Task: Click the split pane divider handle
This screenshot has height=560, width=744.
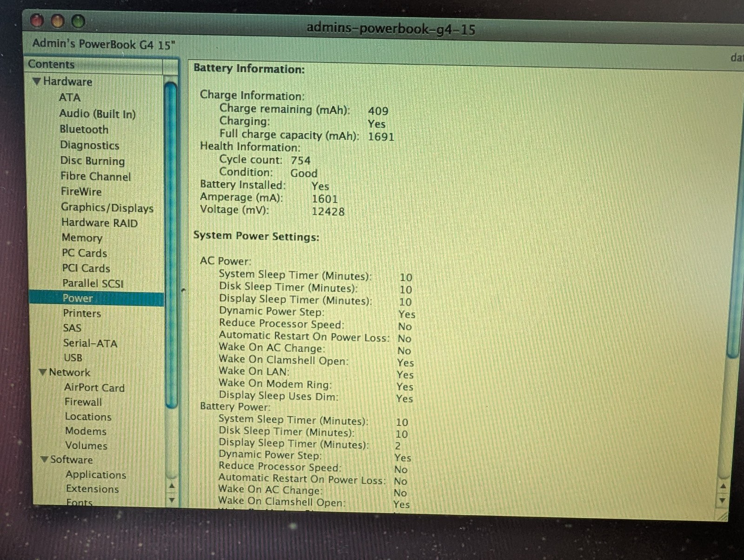Action: tap(183, 290)
